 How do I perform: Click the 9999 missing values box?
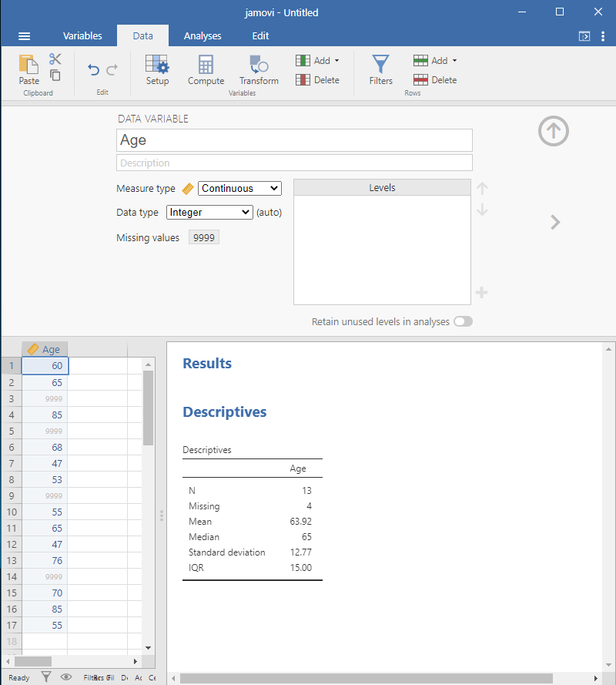point(204,237)
